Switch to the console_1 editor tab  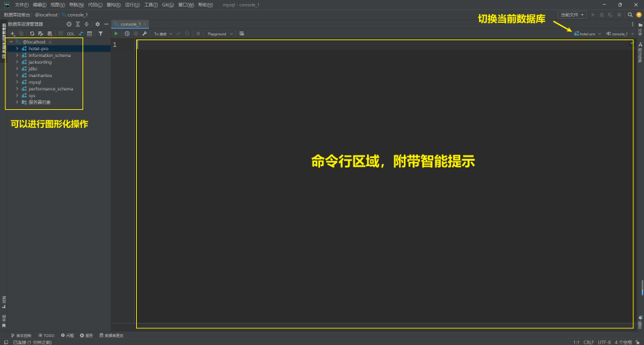129,24
